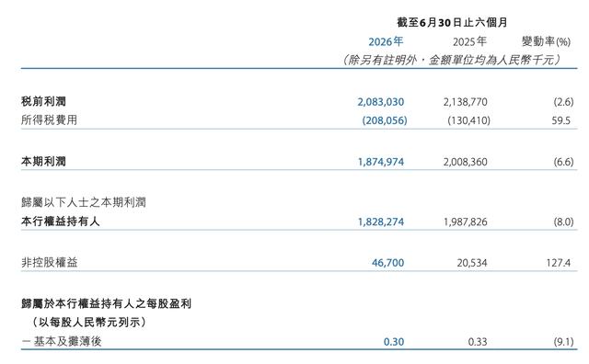
Task: Select the 税前利潤 row label
Action: tap(43, 101)
